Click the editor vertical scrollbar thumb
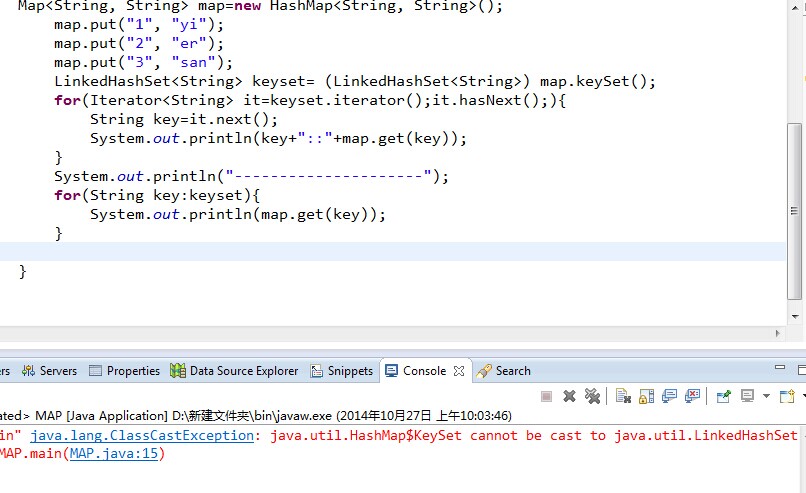806x493 pixels. pos(794,211)
